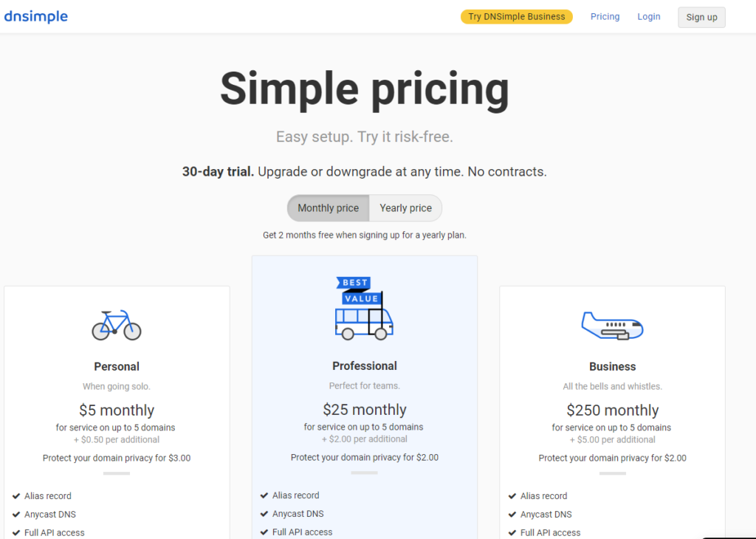Open the Login nav link
This screenshot has width=756, height=539.
648,16
